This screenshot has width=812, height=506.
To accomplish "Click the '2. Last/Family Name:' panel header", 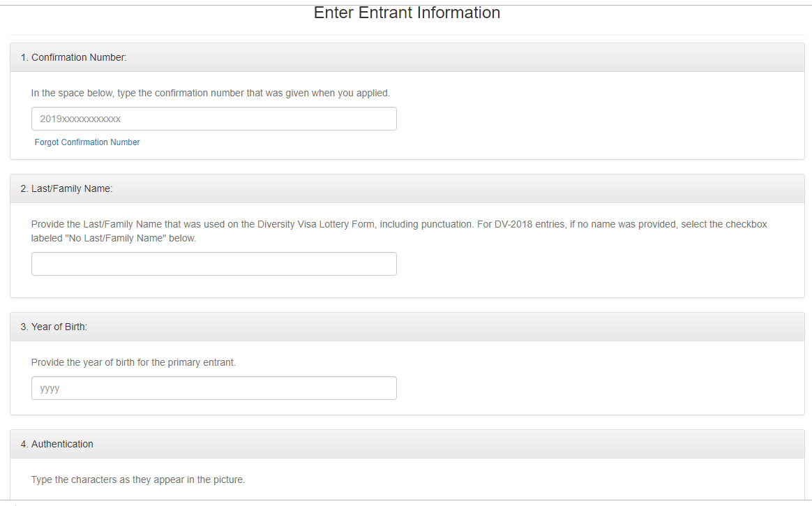I will pyautogui.click(x=66, y=188).
